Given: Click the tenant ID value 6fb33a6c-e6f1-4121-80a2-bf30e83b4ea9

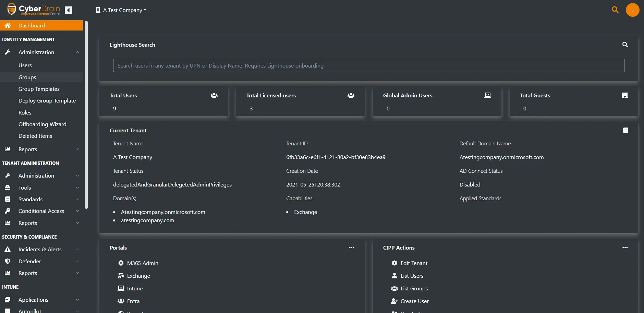Looking at the screenshot, I should (336, 157).
